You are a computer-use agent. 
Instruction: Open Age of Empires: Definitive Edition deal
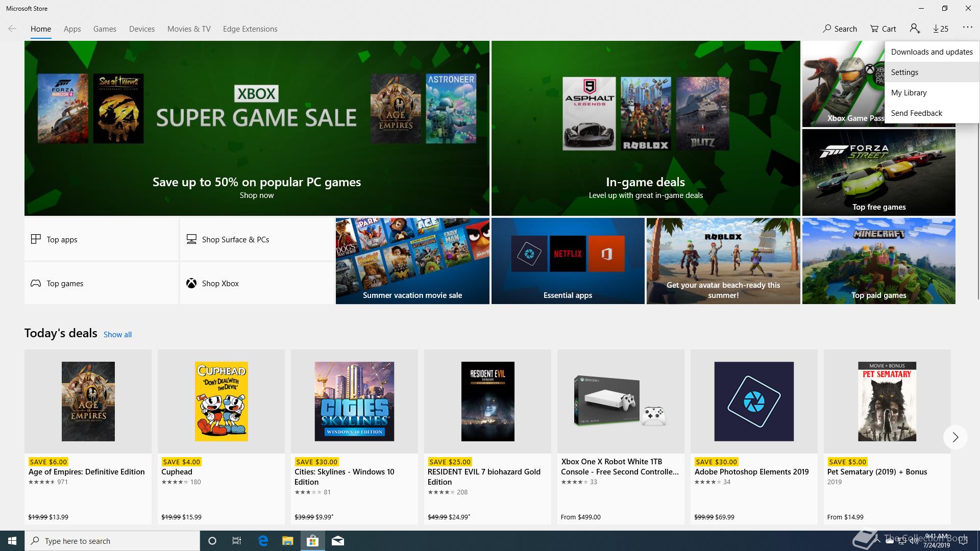[x=88, y=437]
